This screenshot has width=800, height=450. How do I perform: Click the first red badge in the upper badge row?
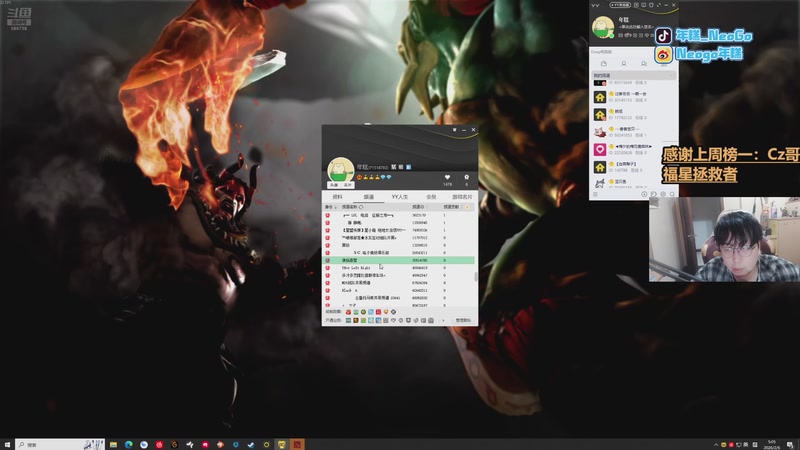(348, 312)
